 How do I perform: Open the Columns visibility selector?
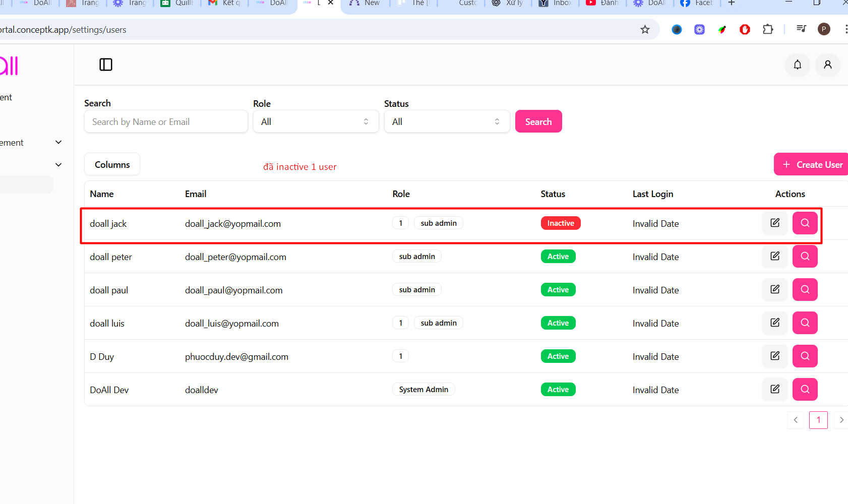point(112,164)
